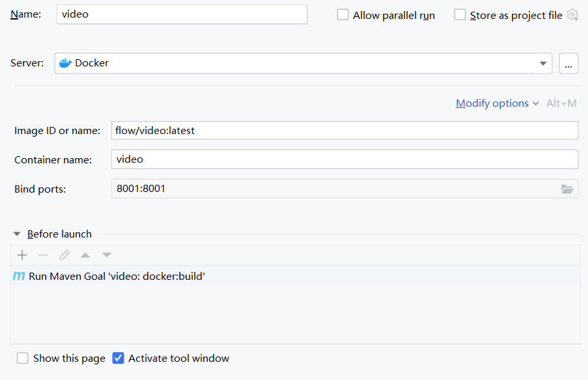The image size is (588, 380).
Task: Open the Modify options menu
Action: [x=497, y=103]
